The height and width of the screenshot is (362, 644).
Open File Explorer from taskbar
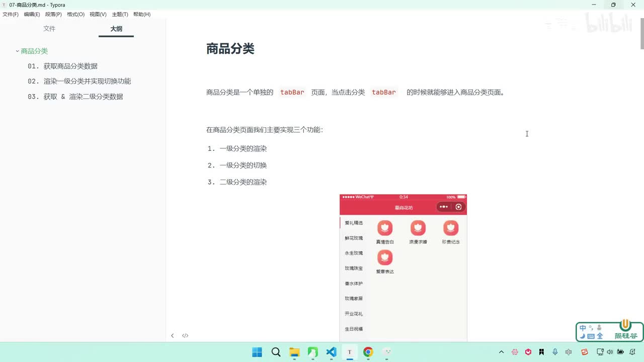point(294,352)
